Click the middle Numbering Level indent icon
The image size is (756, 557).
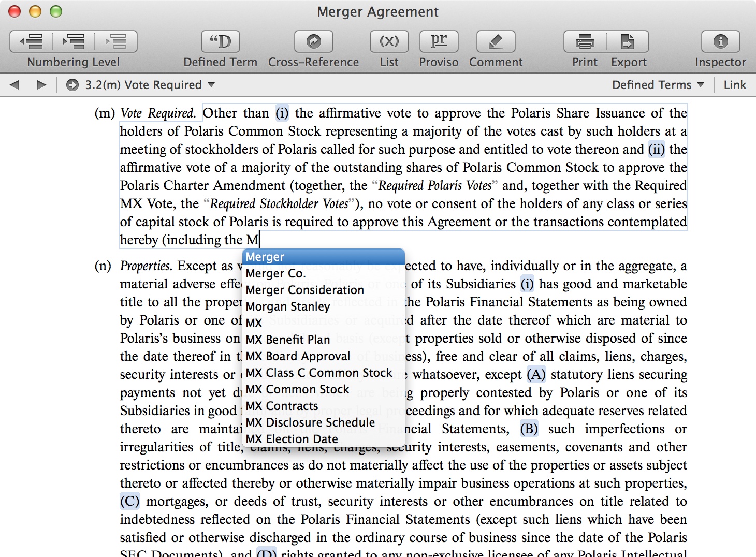74,41
